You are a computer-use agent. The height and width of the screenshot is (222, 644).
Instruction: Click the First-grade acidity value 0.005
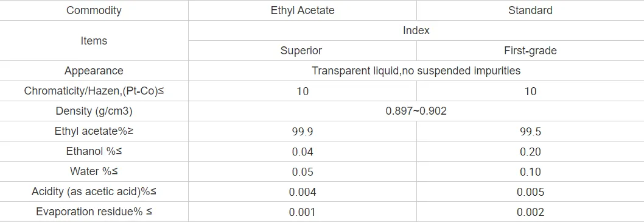pyautogui.click(x=530, y=192)
